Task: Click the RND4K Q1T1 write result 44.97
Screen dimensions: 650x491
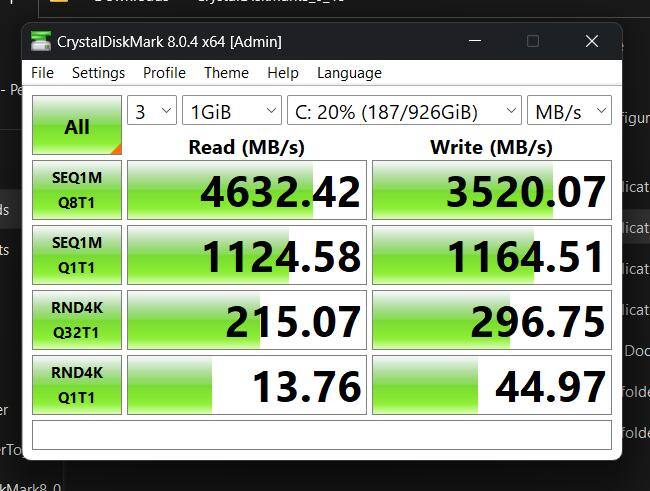Action: click(x=491, y=385)
